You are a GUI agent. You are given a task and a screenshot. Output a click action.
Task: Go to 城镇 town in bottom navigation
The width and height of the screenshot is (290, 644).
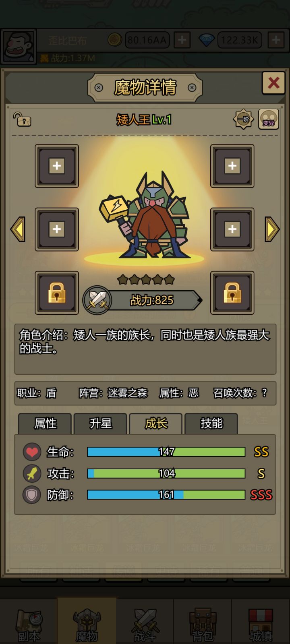[x=261, y=621]
